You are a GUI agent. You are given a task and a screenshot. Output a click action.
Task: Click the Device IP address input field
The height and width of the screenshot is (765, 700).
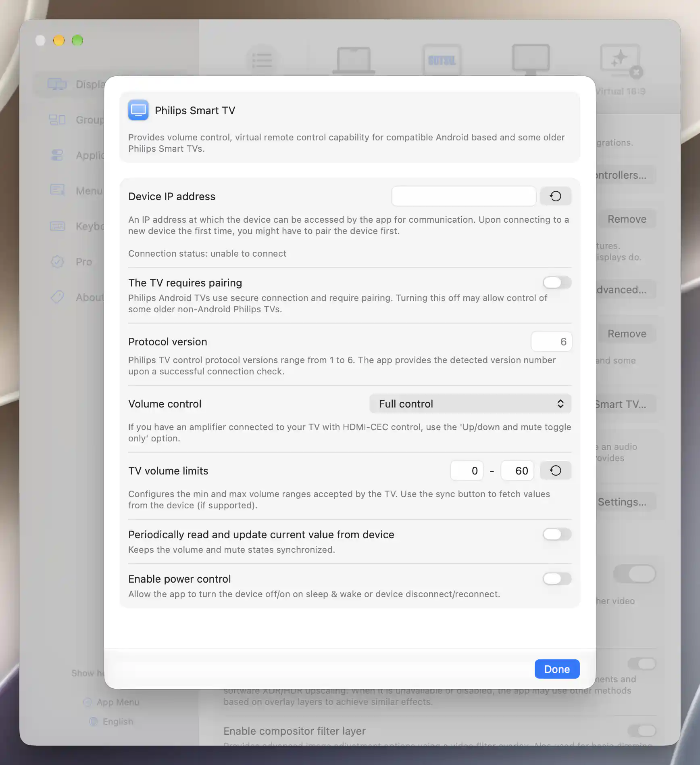(464, 196)
